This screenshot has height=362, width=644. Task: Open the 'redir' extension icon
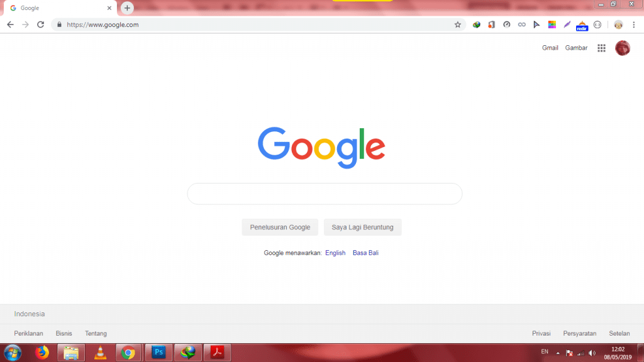point(582,26)
